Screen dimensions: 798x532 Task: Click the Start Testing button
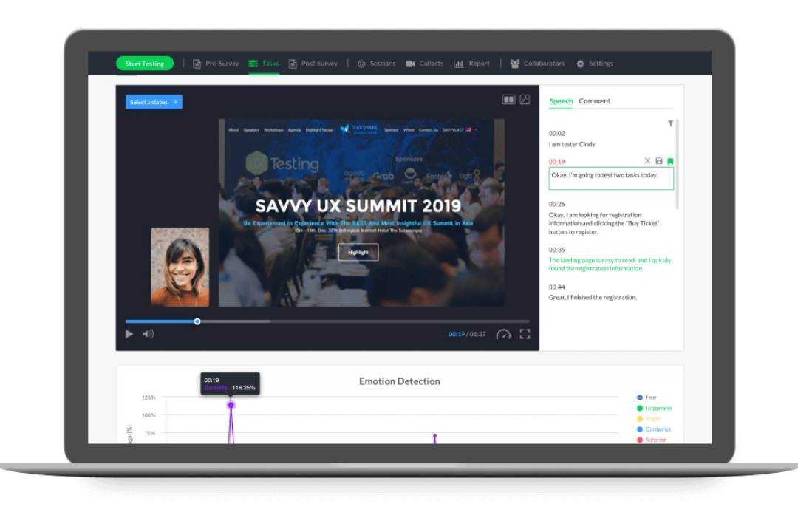tap(145, 64)
